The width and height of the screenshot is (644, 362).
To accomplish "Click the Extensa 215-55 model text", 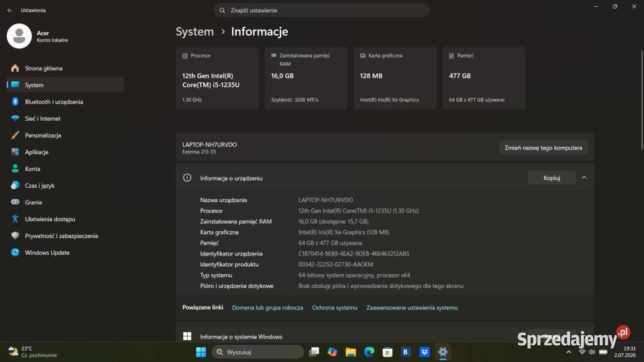I will pos(199,152).
